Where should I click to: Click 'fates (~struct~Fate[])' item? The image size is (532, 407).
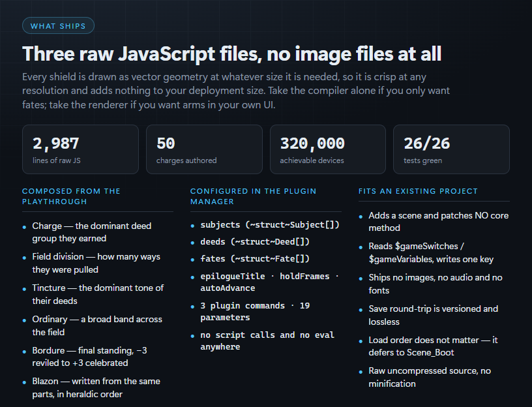click(x=255, y=259)
